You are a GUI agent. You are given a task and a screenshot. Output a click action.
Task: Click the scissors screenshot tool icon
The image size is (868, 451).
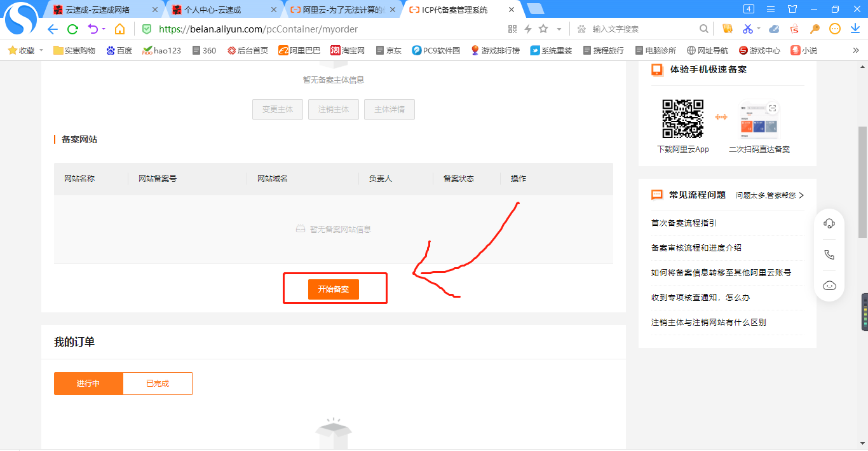tap(747, 29)
